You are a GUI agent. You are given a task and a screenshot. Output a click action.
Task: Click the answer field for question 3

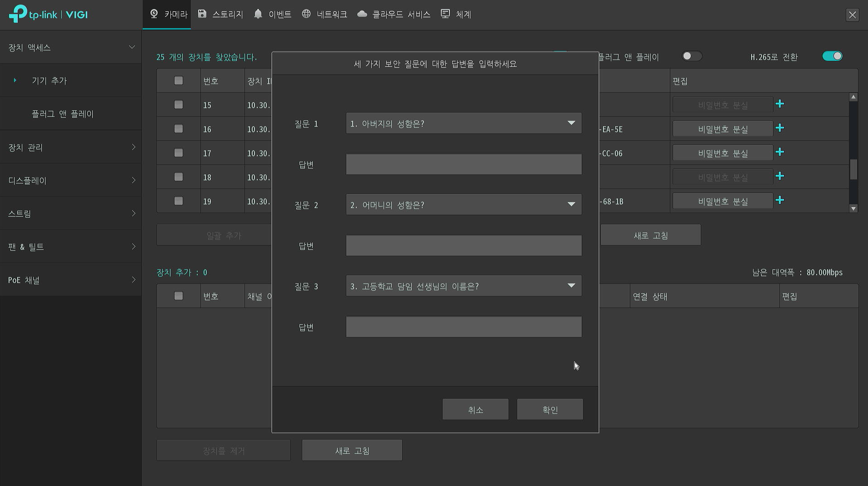point(464,327)
